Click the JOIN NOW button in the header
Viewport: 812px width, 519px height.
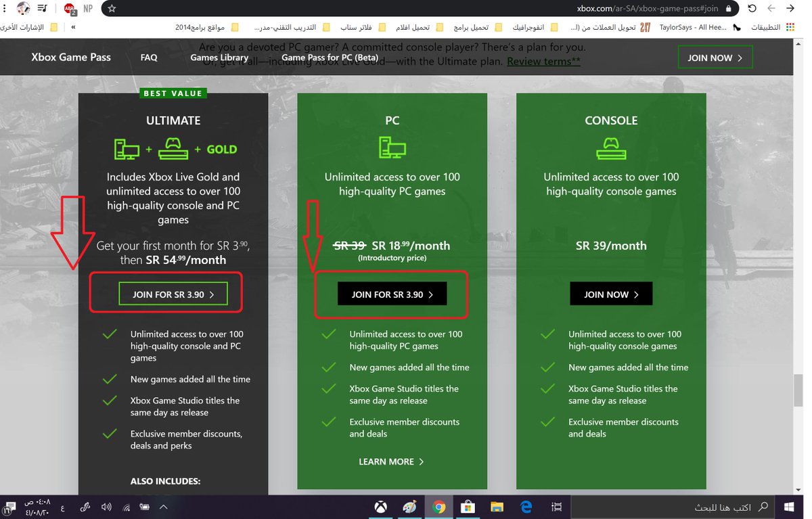pyautogui.click(x=715, y=58)
